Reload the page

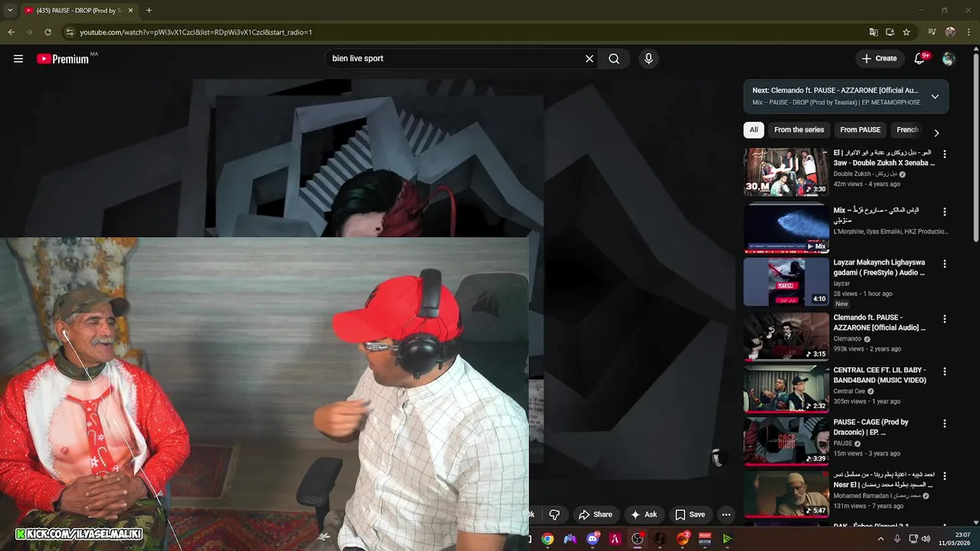pyautogui.click(x=47, y=32)
